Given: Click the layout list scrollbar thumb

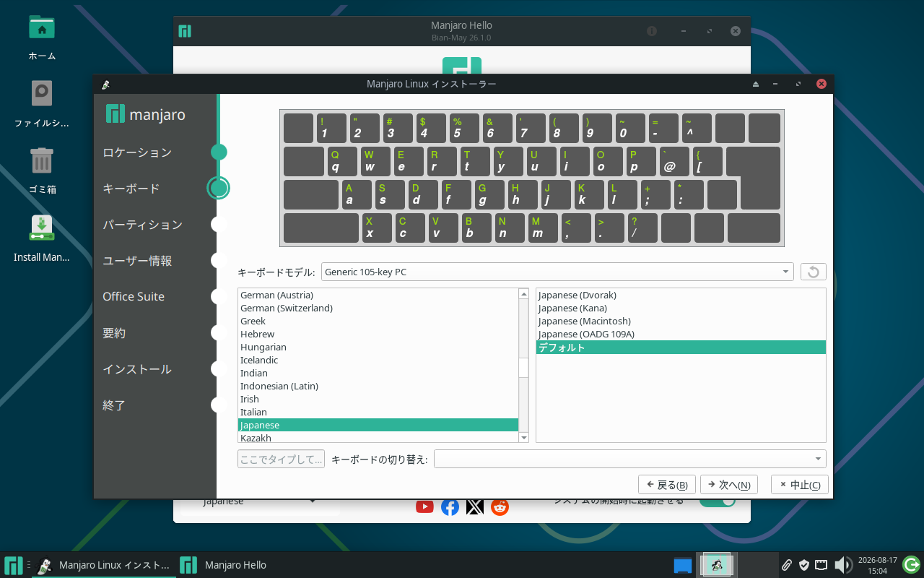Looking at the screenshot, I should [524, 366].
